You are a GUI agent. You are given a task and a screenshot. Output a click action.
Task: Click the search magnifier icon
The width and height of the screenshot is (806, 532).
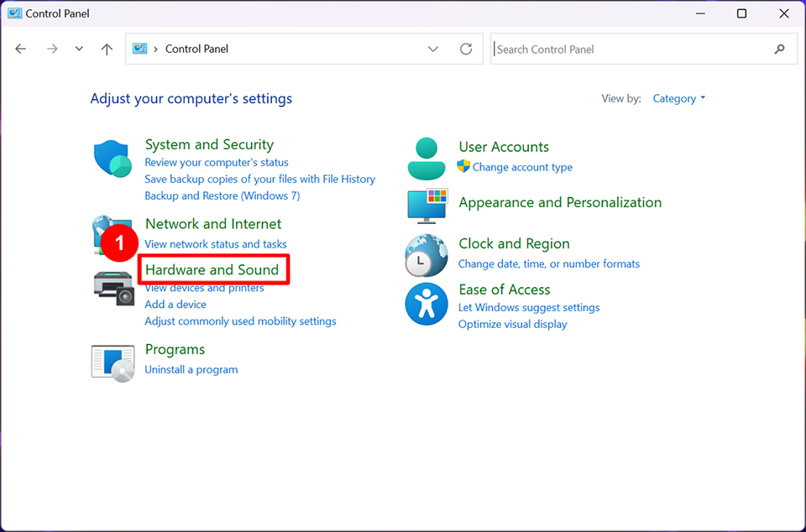coord(780,49)
